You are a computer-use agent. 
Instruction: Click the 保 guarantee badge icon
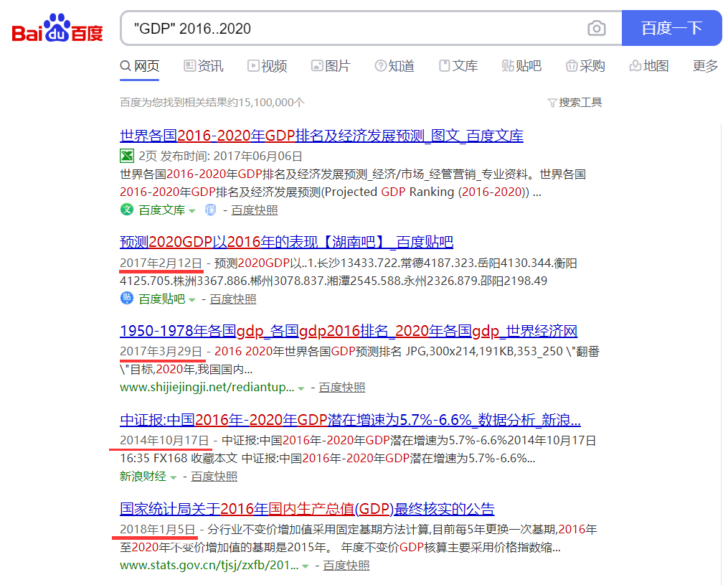(x=210, y=210)
